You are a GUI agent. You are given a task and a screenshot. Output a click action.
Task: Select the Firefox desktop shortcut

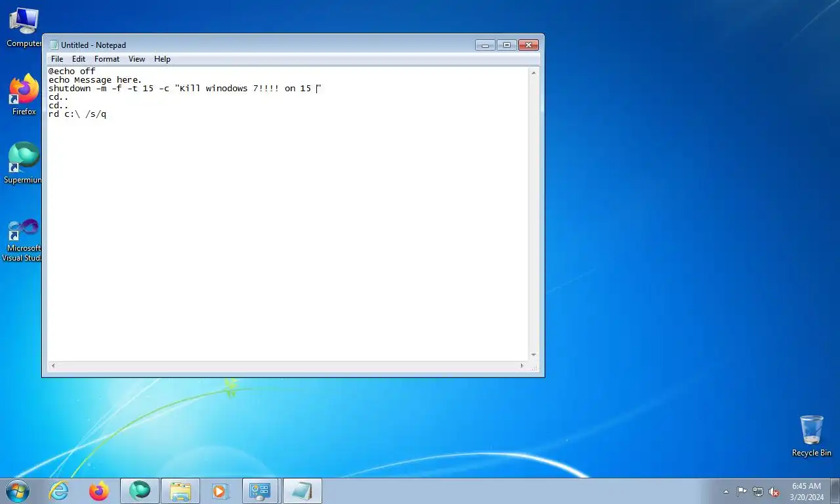click(x=24, y=95)
